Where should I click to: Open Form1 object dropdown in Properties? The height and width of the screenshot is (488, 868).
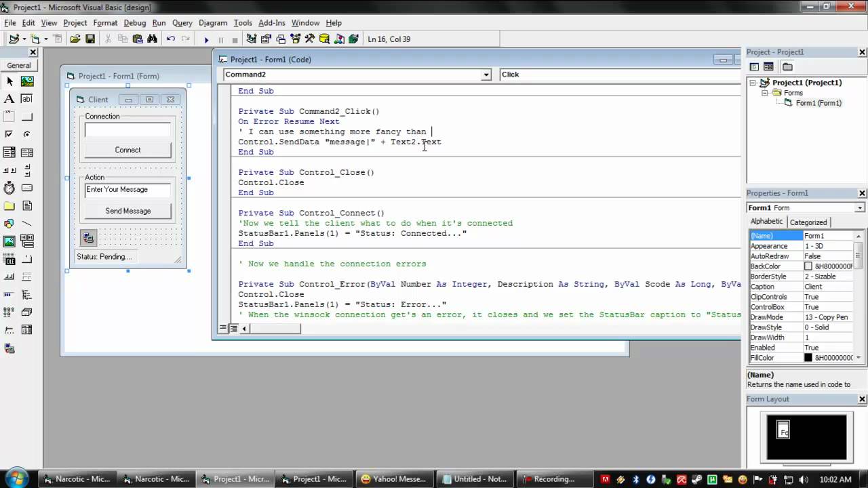point(860,208)
